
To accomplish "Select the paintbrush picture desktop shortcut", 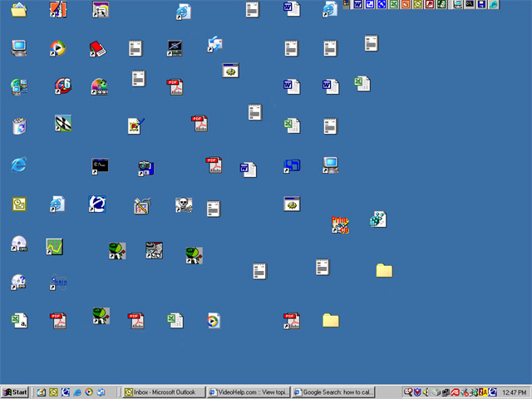I will (142, 205).
